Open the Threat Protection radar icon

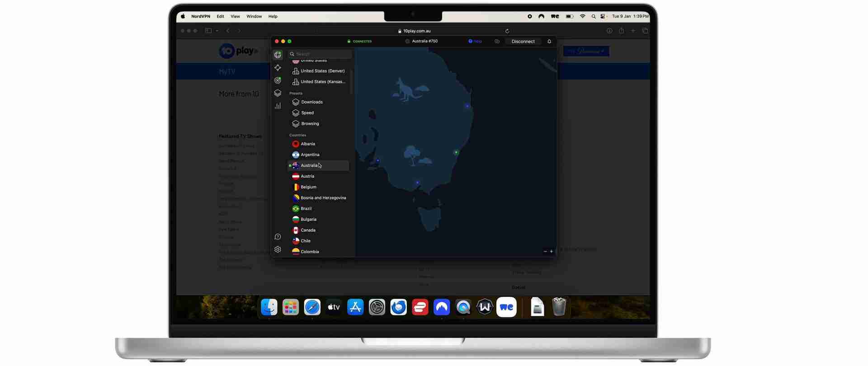[278, 80]
